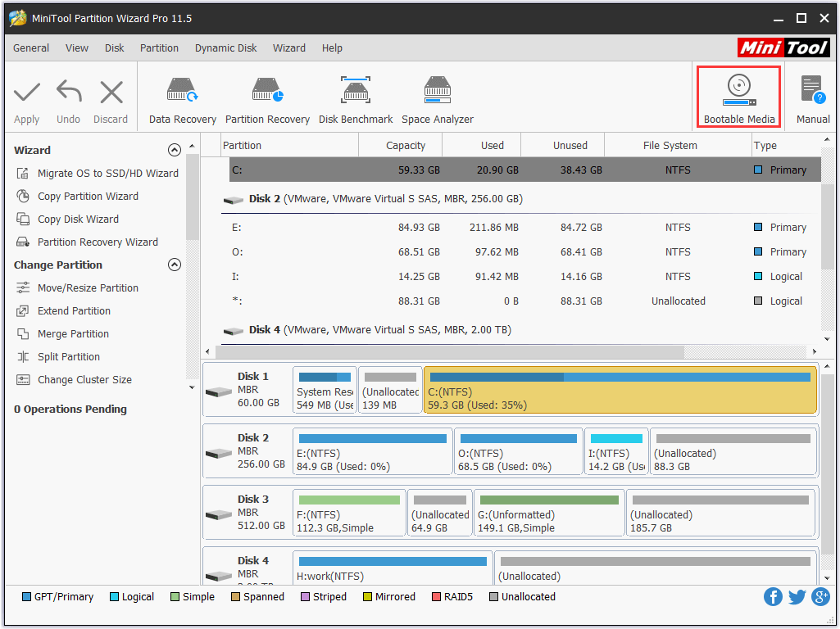Click the Disk 3 drive icon in disk map
The width and height of the screenshot is (840, 629).
tap(219, 515)
